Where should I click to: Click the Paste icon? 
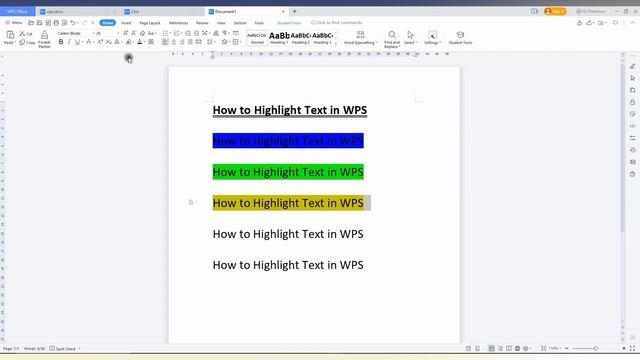click(10, 35)
